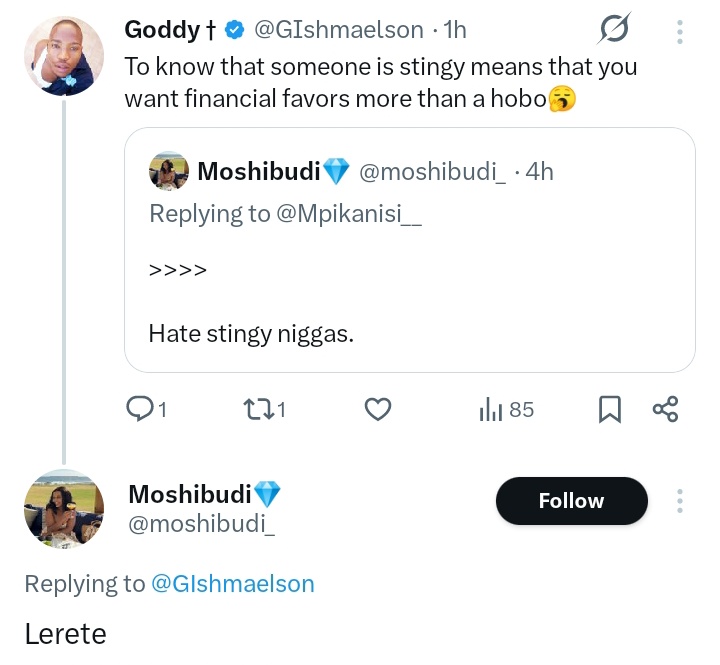Tap the reply comment icon
The height and width of the screenshot is (665, 720).
pyautogui.click(x=139, y=409)
